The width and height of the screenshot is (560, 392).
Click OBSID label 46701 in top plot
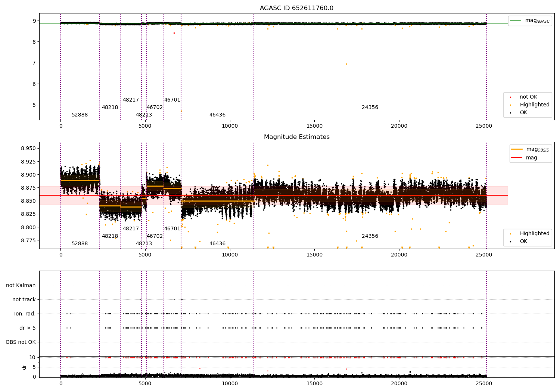172,100
